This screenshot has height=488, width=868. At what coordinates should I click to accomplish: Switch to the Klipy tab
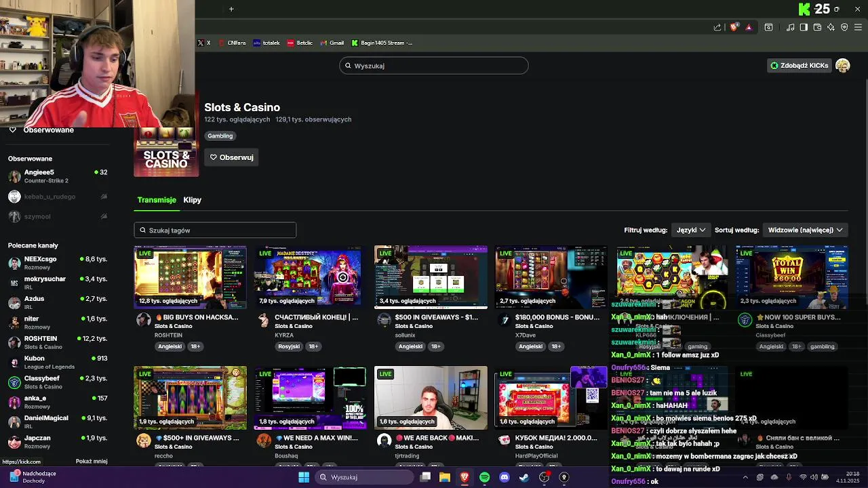pyautogui.click(x=193, y=200)
